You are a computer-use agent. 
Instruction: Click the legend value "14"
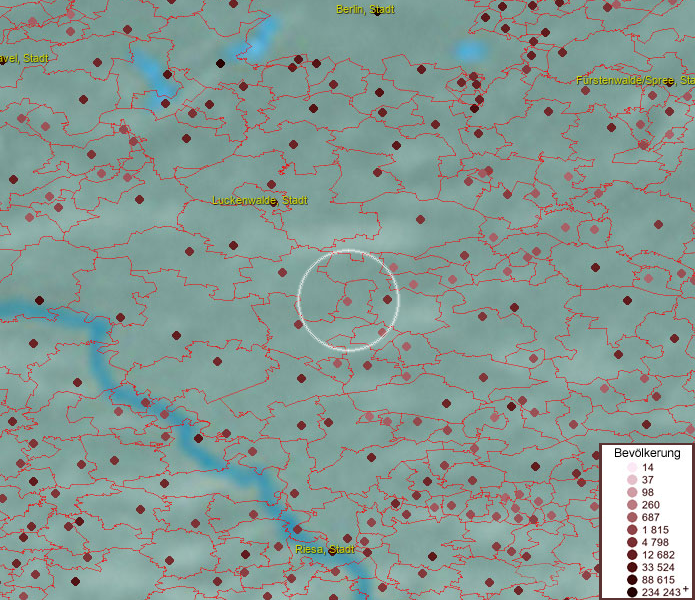click(x=648, y=467)
